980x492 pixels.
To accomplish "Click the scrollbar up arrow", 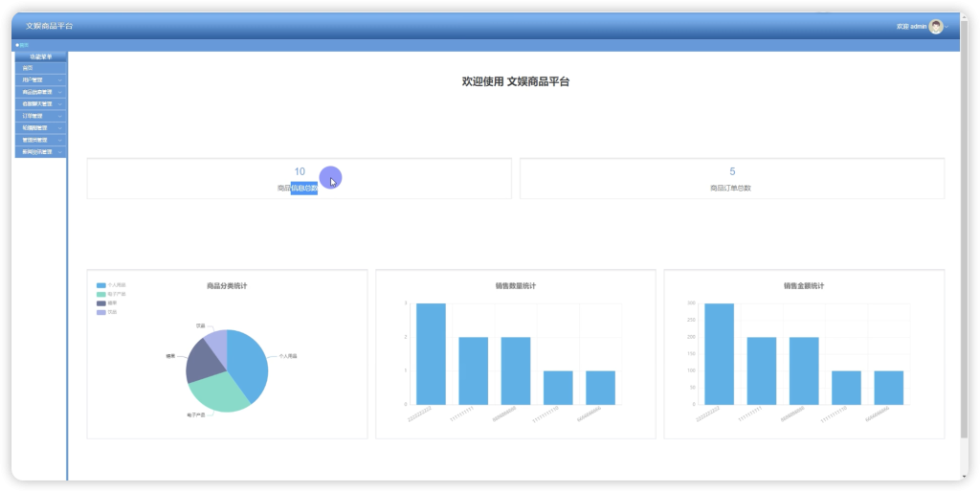I will [965, 17].
